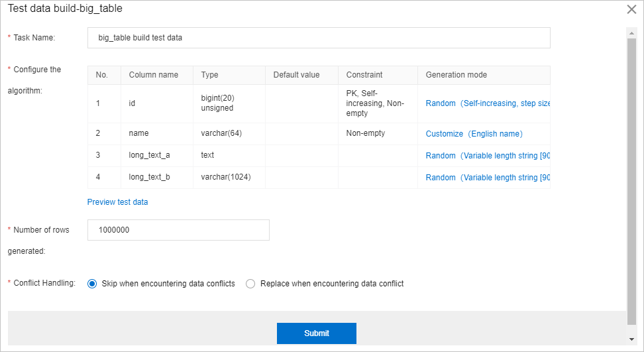
Task: Select Skip when encountering data conflicts
Action: (92, 284)
